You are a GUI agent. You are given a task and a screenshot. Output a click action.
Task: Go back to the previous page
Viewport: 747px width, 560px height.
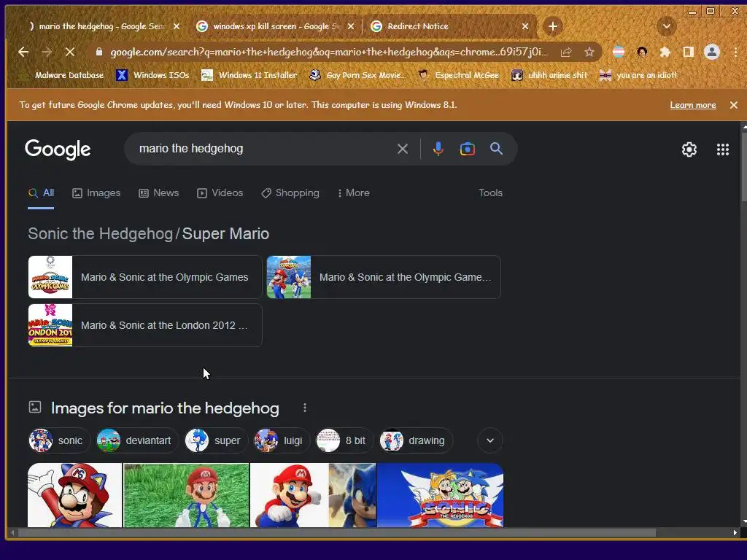tap(23, 52)
